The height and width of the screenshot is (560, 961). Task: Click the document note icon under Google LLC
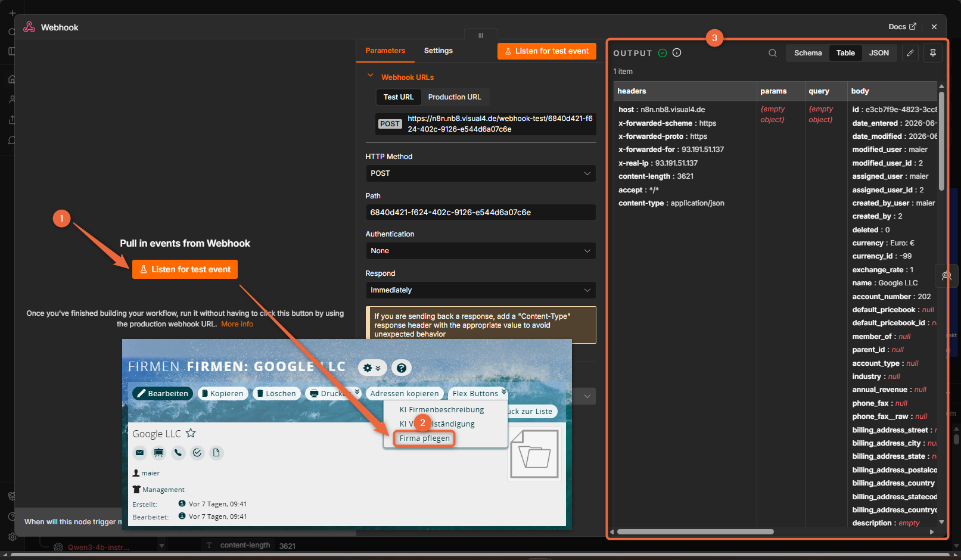(216, 453)
